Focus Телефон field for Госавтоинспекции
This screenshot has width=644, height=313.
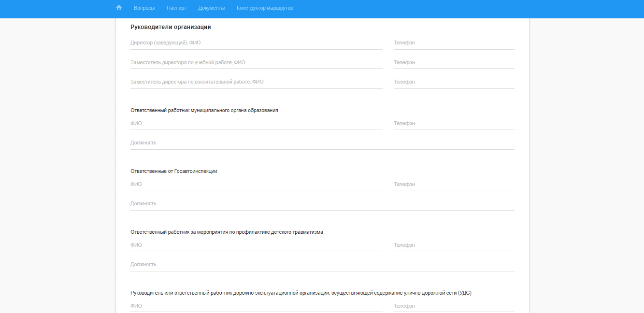point(454,185)
